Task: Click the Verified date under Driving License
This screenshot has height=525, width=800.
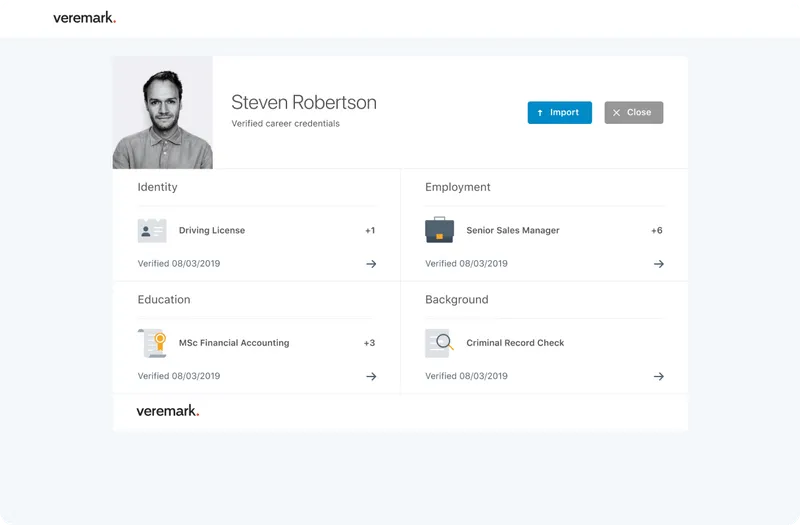Action: [x=179, y=264]
